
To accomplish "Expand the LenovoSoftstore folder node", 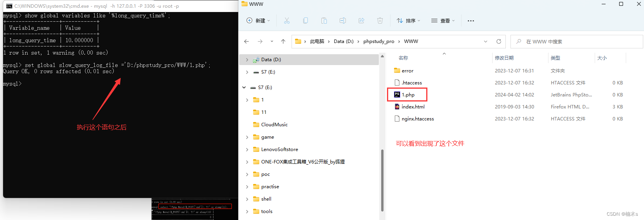I will (x=247, y=150).
